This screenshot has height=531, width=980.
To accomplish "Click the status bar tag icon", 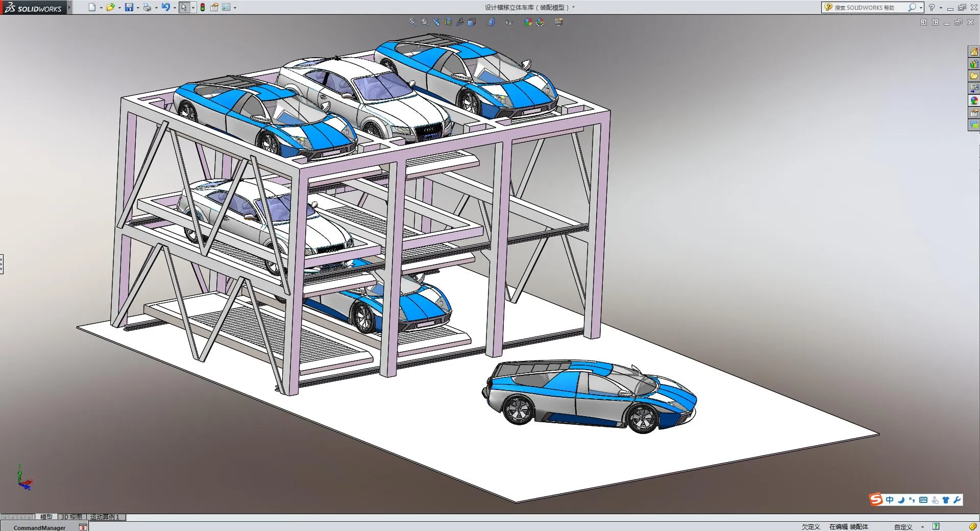I will (x=973, y=526).
